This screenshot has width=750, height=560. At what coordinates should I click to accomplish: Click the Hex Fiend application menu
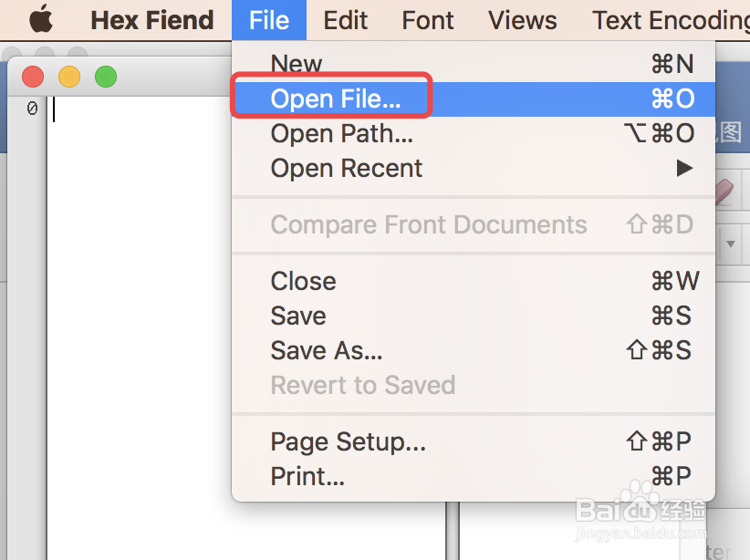152,19
